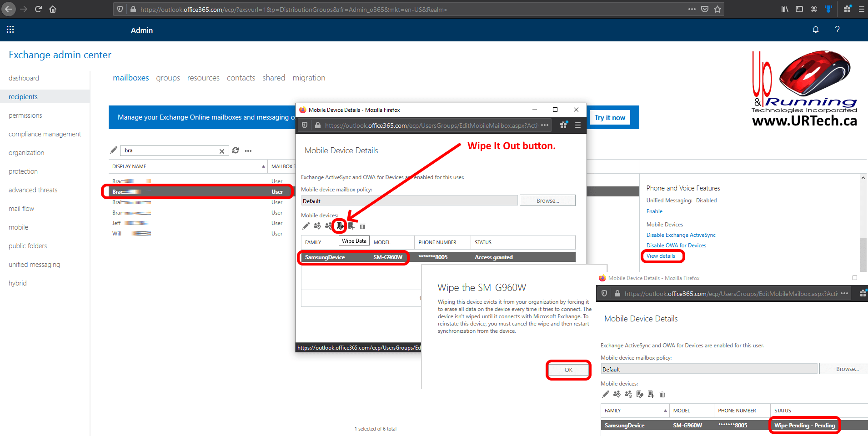Refresh the mailbox list
Viewport: 868px width, 436px height.
tap(236, 150)
